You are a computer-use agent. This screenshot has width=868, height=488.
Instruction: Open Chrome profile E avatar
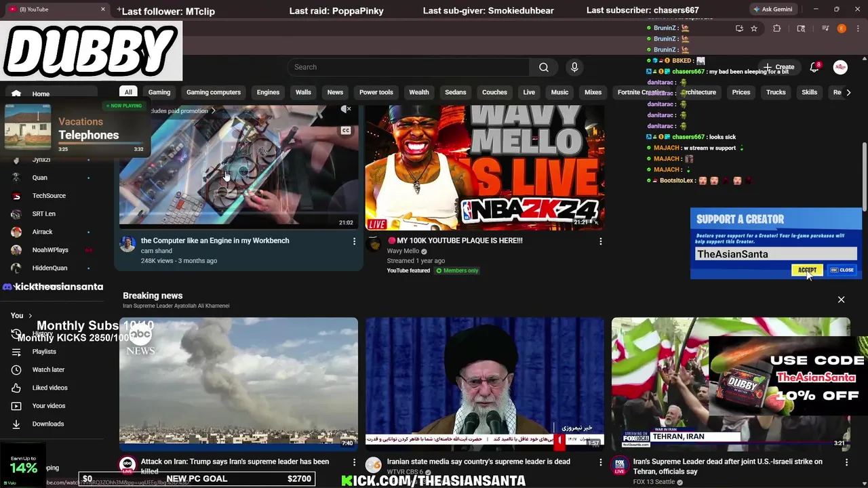(842, 28)
